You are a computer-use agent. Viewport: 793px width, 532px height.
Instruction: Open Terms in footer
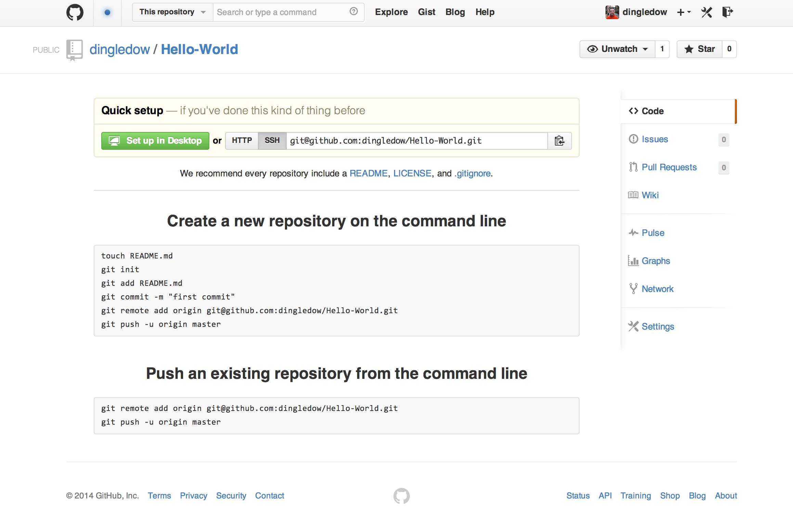click(x=159, y=496)
